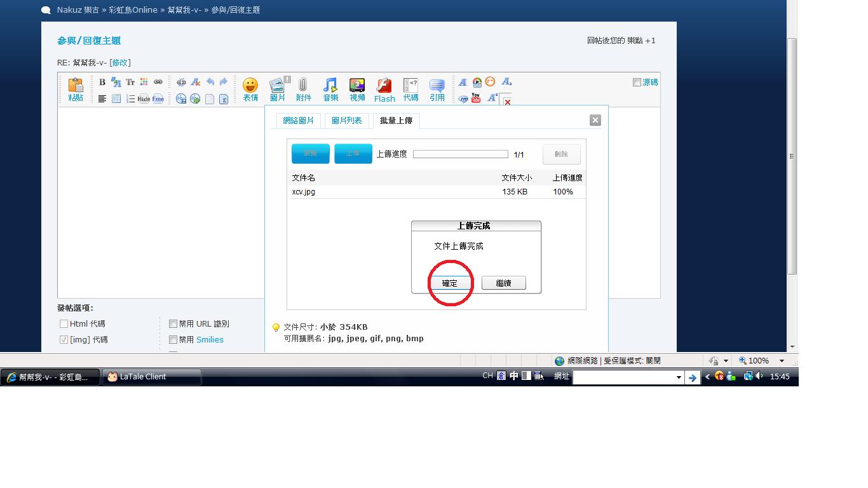
Task: Go to 彩虹島Online breadcrumb link
Action: point(133,10)
